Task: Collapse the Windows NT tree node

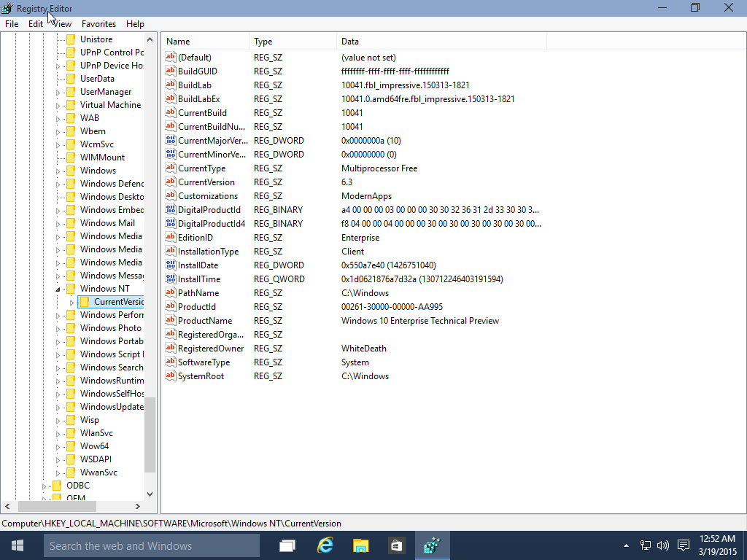Action: (58, 289)
